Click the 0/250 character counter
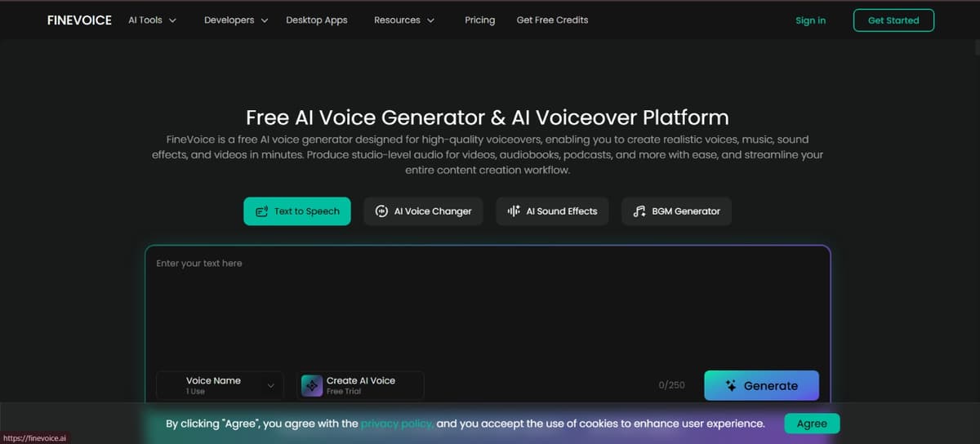This screenshot has width=980, height=444. pos(671,385)
